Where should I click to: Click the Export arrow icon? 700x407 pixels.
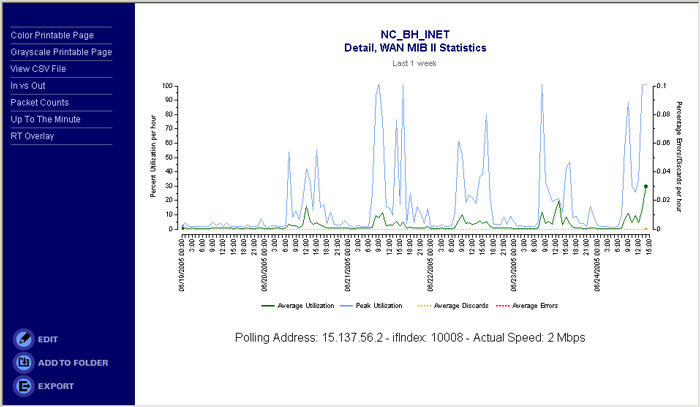(24, 386)
